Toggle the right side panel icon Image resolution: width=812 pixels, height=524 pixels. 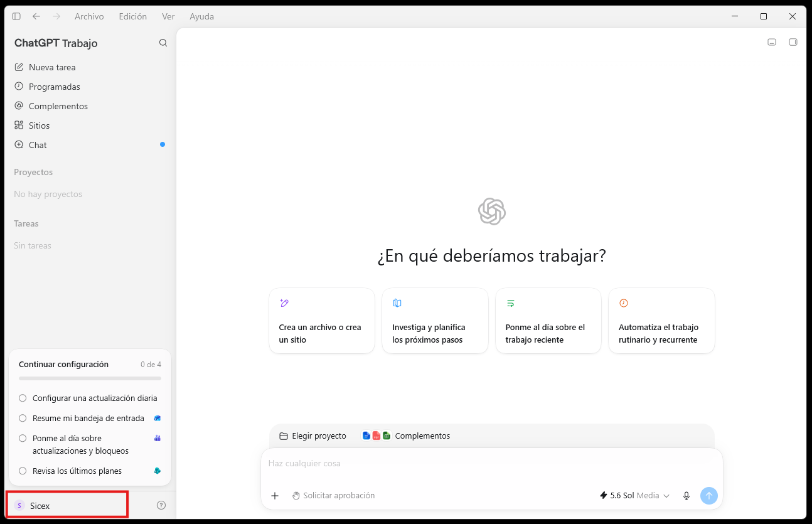click(x=793, y=42)
